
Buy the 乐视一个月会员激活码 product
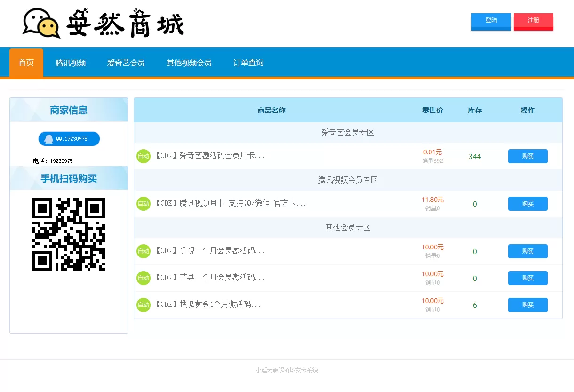pos(528,251)
